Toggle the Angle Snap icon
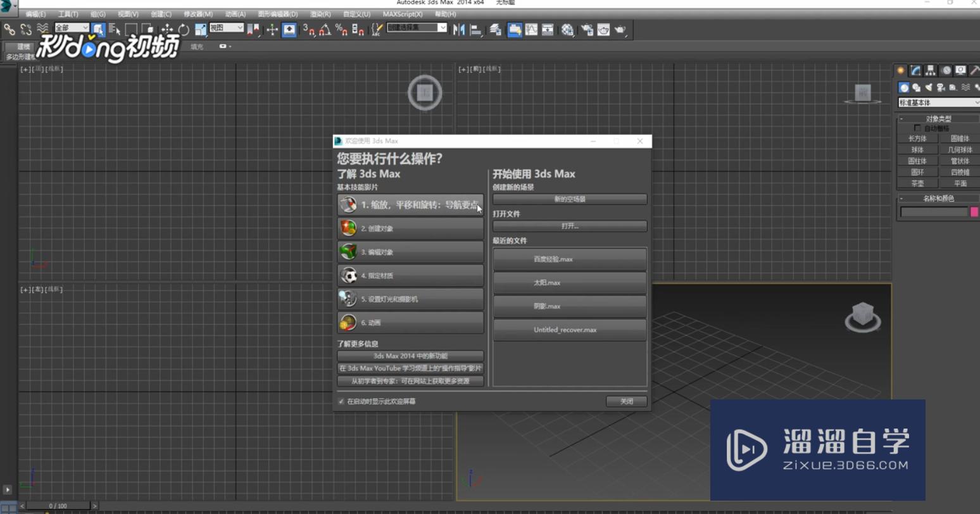The height and width of the screenshot is (514, 980). pyautogui.click(x=325, y=29)
